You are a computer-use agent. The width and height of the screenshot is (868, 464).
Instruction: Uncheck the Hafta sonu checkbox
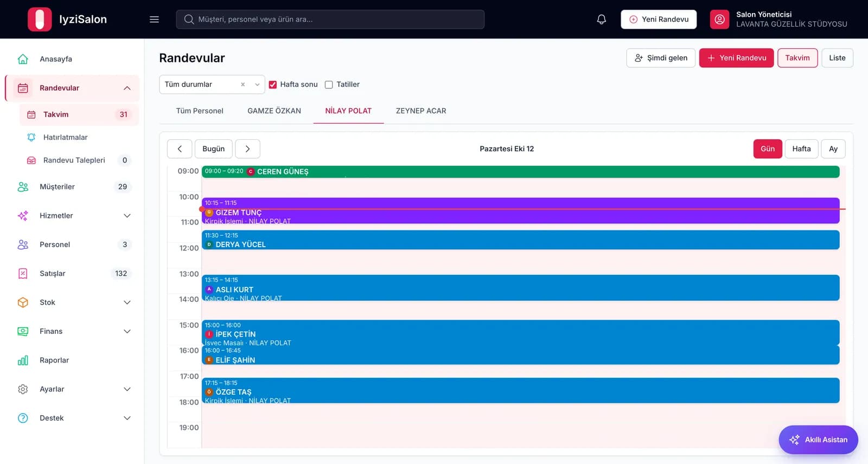(273, 85)
